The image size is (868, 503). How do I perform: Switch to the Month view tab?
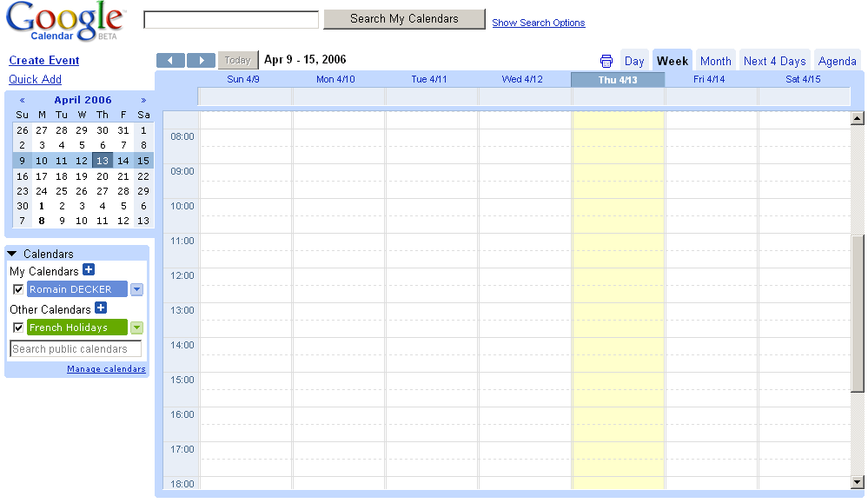(x=715, y=61)
